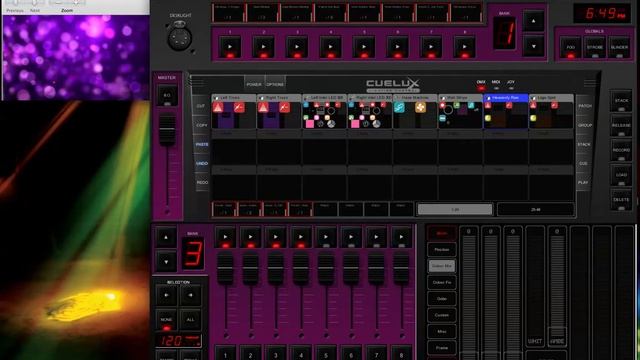Start playback button 7 in the top row
The height and width of the screenshot is (360, 640).
[431, 48]
